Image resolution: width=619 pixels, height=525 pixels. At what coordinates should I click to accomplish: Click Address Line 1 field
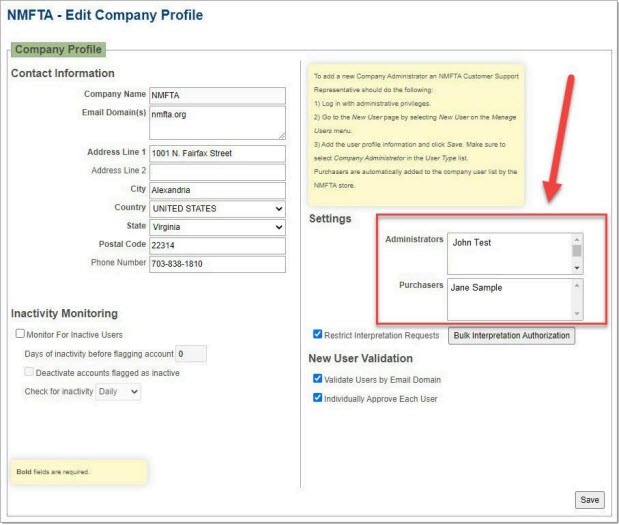217,154
